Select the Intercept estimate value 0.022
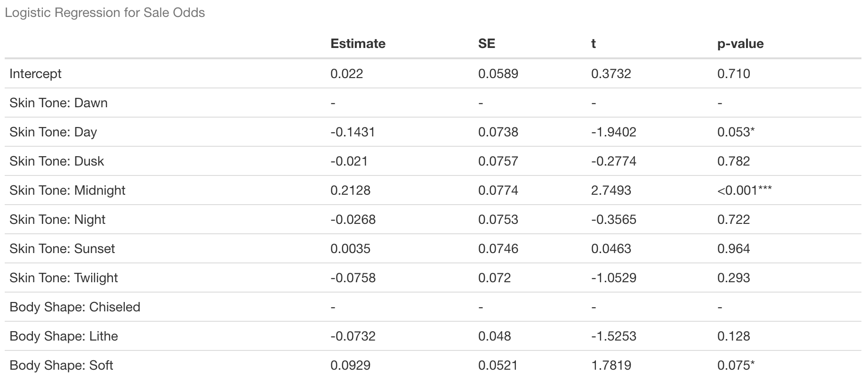The width and height of the screenshot is (868, 381). tap(346, 74)
